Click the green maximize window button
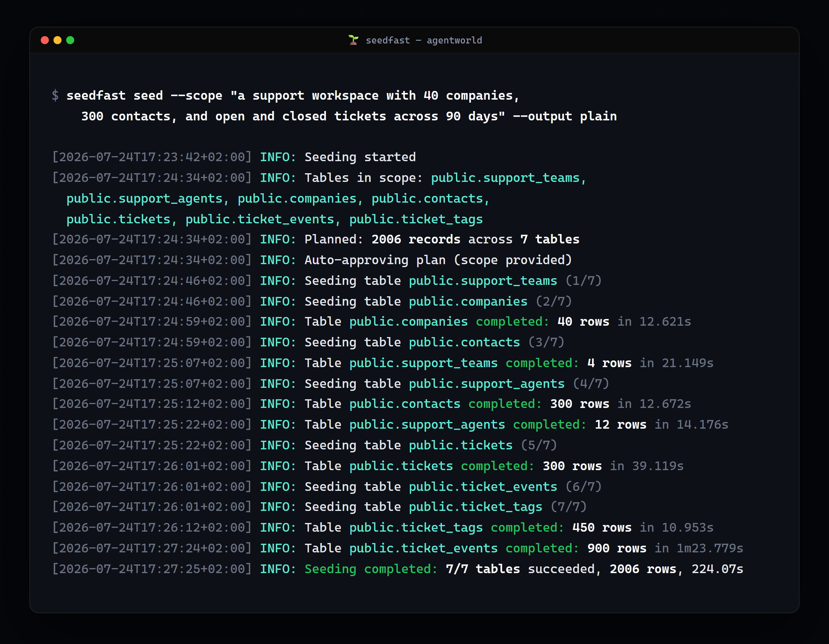Image resolution: width=829 pixels, height=644 pixels. tap(70, 40)
